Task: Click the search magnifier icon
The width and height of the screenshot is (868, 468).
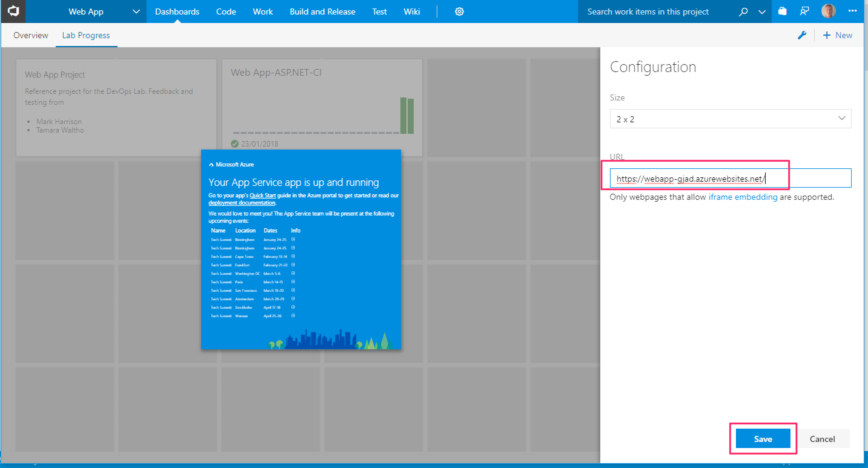Action: (x=743, y=12)
